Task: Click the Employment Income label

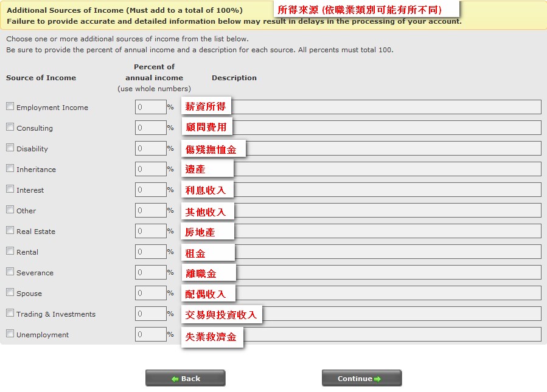Action: click(x=52, y=108)
